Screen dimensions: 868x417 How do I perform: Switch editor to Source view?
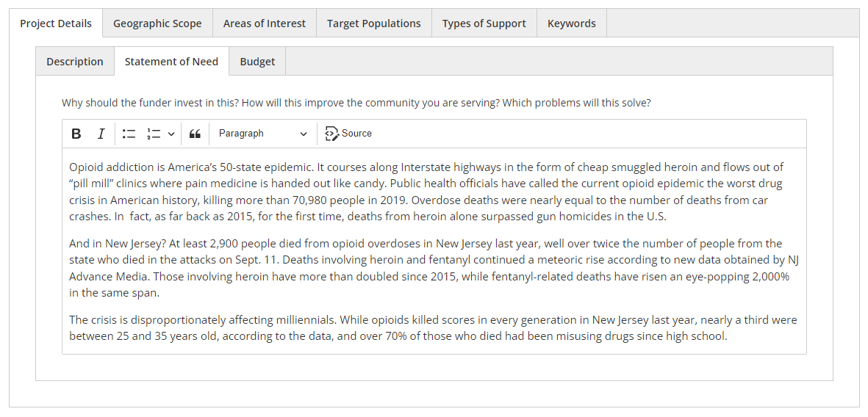point(348,134)
